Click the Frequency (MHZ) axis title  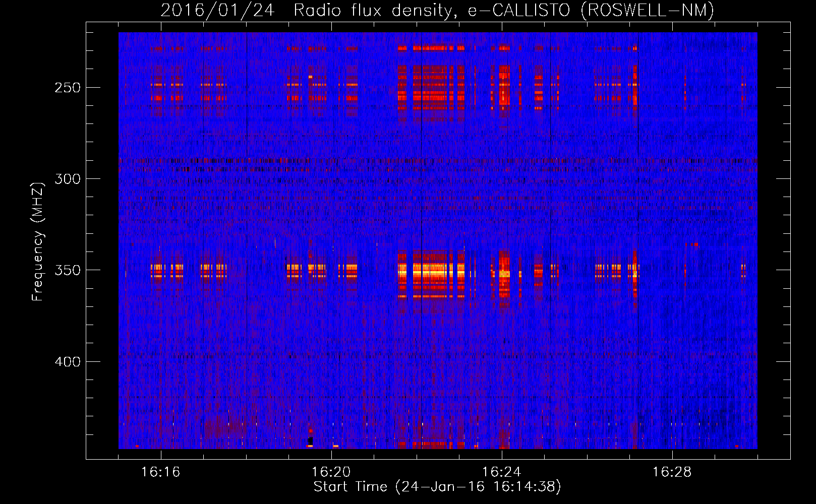coord(38,241)
